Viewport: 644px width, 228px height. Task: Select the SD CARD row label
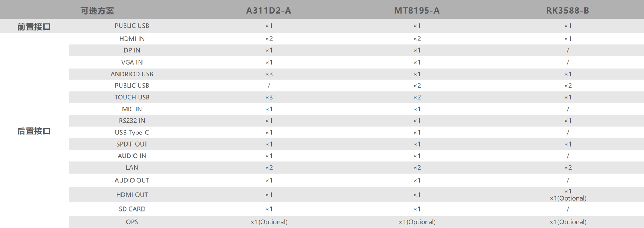132,209
